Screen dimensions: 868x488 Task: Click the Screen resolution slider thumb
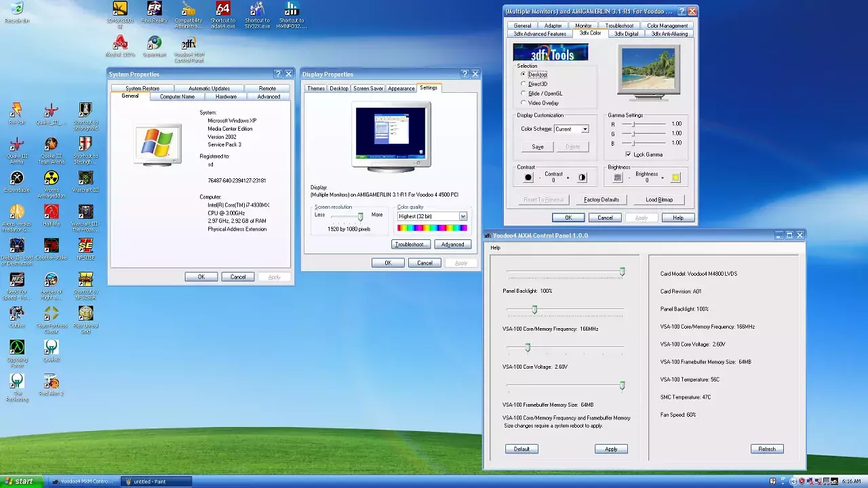(x=360, y=216)
